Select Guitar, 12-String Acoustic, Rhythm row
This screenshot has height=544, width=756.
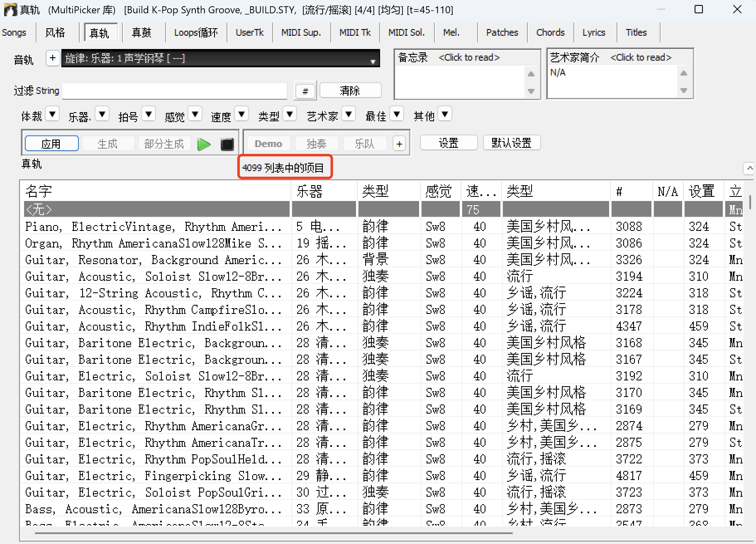(x=382, y=293)
